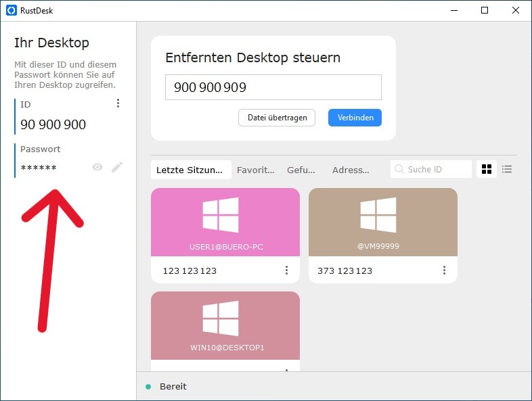Reveal the password with the eye icon
The image size is (532, 401).
[97, 167]
